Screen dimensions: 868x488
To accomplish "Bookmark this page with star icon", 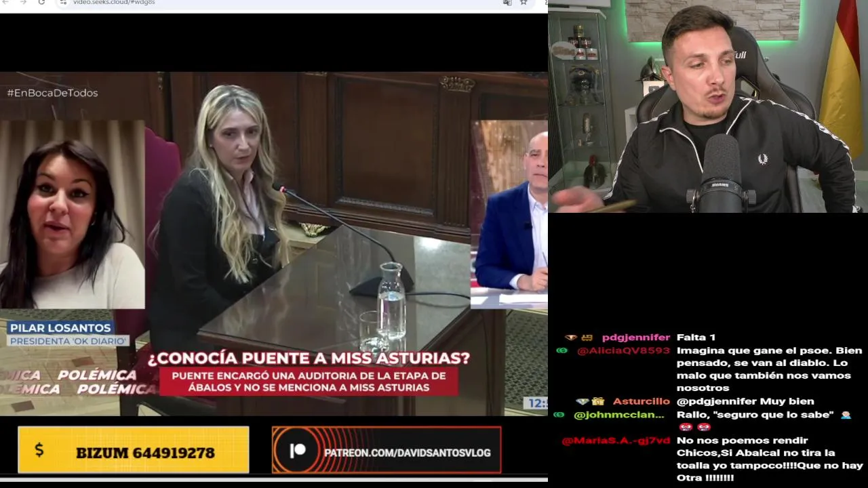I will (x=524, y=2).
